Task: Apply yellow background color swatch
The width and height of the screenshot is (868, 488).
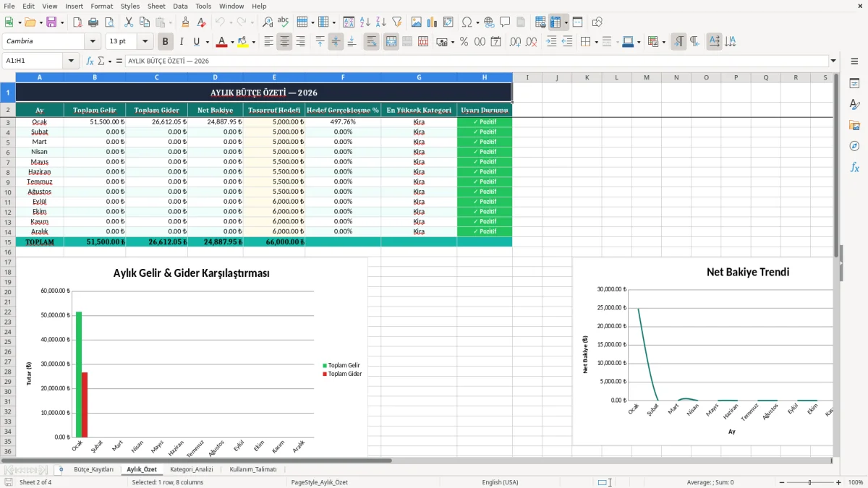Action: 244,42
